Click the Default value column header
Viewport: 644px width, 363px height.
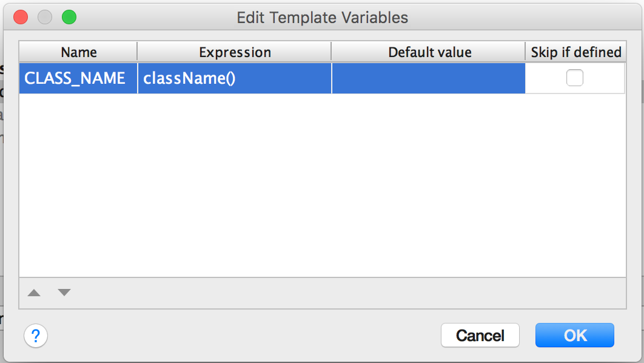pos(428,52)
